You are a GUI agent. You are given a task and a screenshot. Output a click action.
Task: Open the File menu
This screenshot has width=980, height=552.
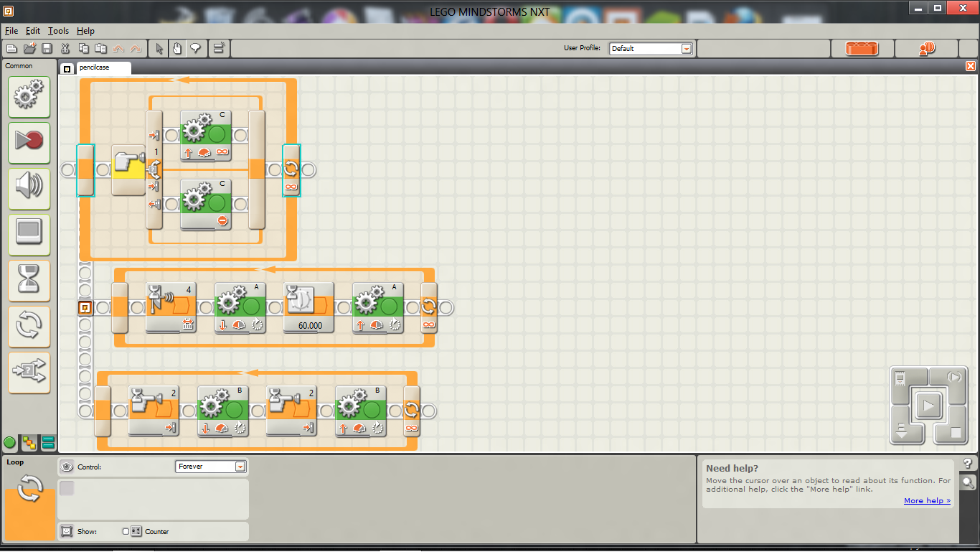tap(11, 31)
